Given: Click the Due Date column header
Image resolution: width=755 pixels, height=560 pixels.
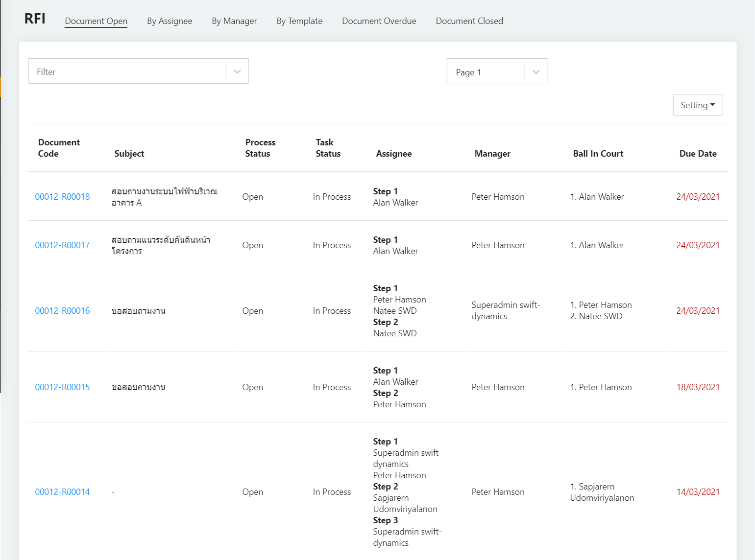Looking at the screenshot, I should (697, 154).
